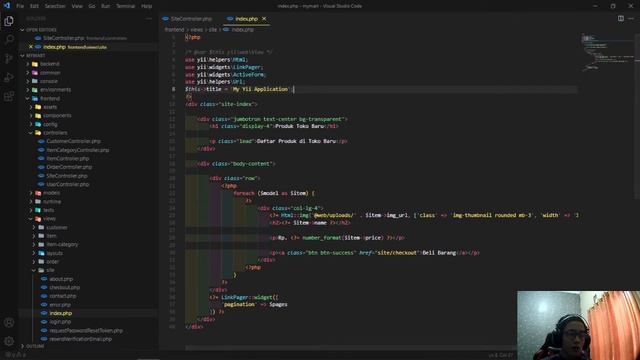640x360 pixels.
Task: Open editor more actions ellipsis
Action: coord(631,18)
